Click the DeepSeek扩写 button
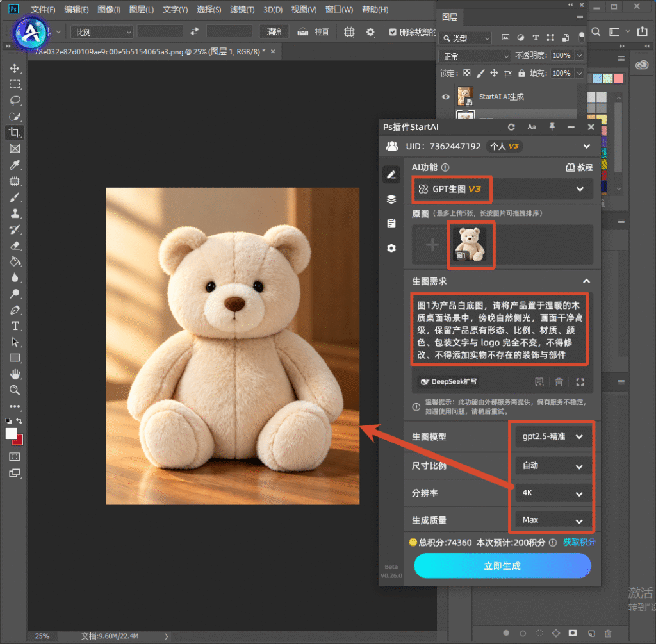Image resolution: width=656 pixels, height=644 pixels. click(448, 382)
